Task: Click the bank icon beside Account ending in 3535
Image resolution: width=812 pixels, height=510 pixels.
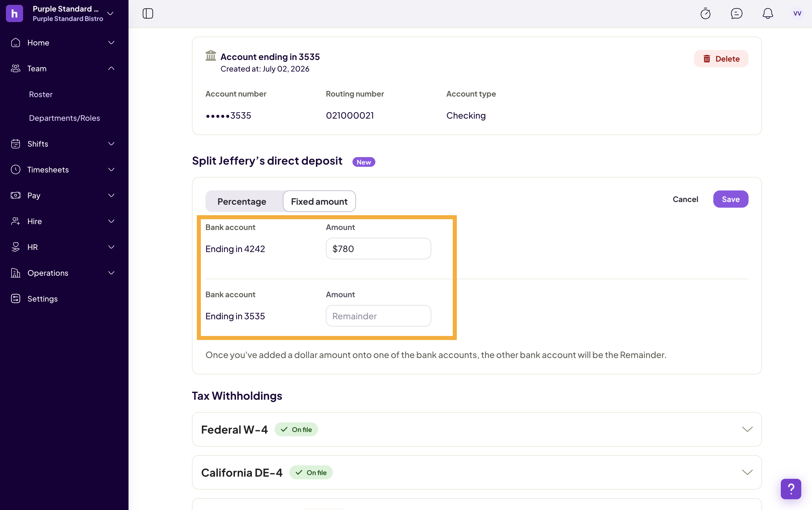Action: 211,56
